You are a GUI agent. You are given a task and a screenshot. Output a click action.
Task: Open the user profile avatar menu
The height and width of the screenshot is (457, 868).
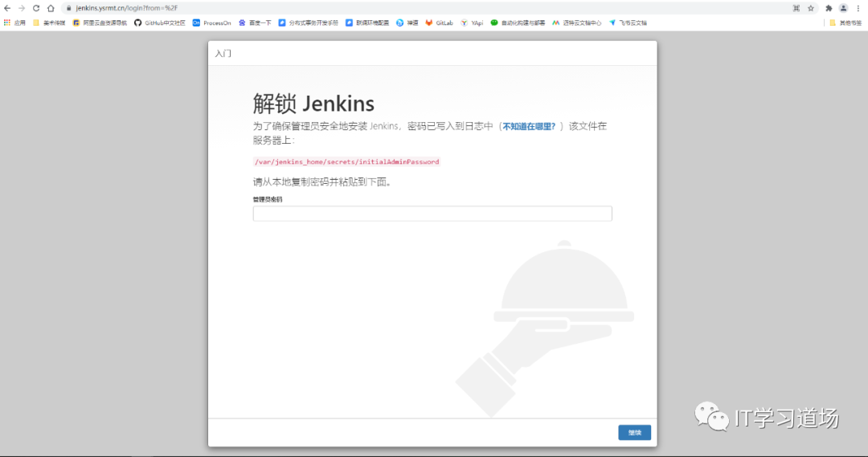pos(843,8)
